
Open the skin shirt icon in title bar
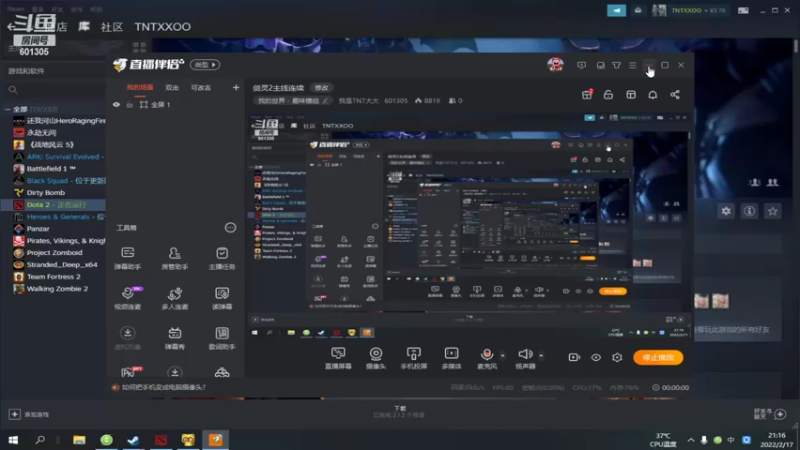click(616, 65)
